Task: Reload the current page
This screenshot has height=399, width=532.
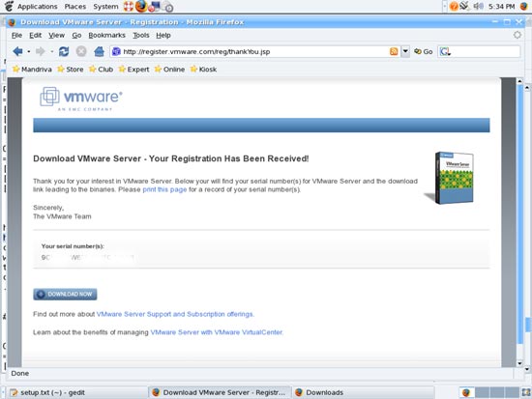Action: pyautogui.click(x=64, y=51)
